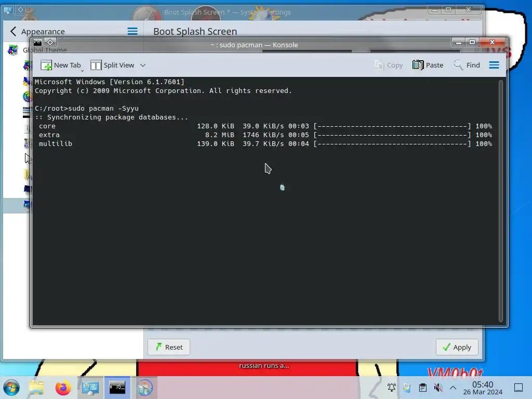Click 'Synchronizing package databases...' text

coord(117,117)
